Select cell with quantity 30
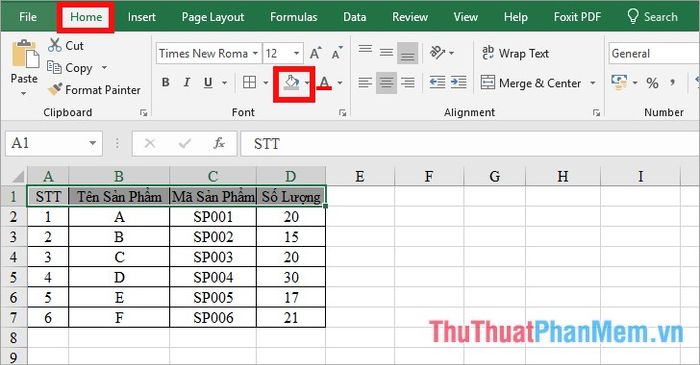This screenshot has width=700, height=365. pos(291,278)
